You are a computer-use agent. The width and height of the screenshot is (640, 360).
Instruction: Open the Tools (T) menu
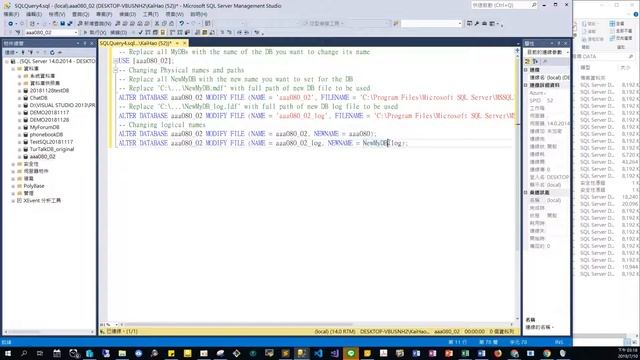click(151, 14)
